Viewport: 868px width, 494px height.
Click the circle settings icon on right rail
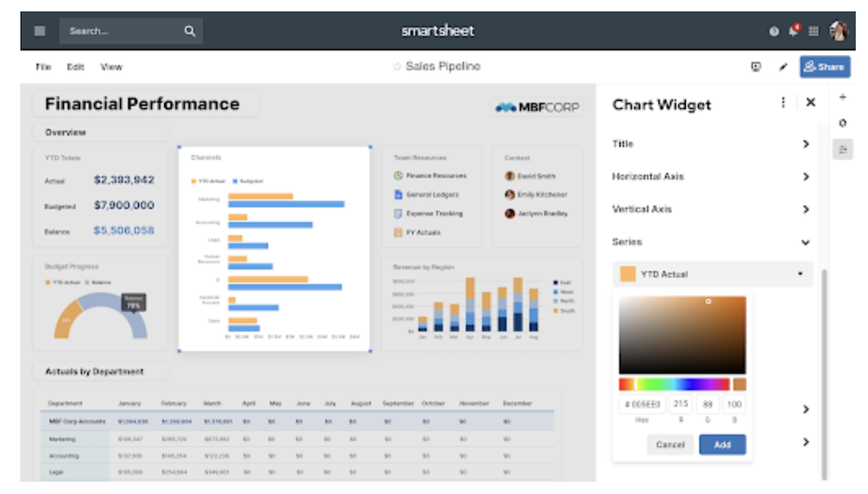[842, 123]
